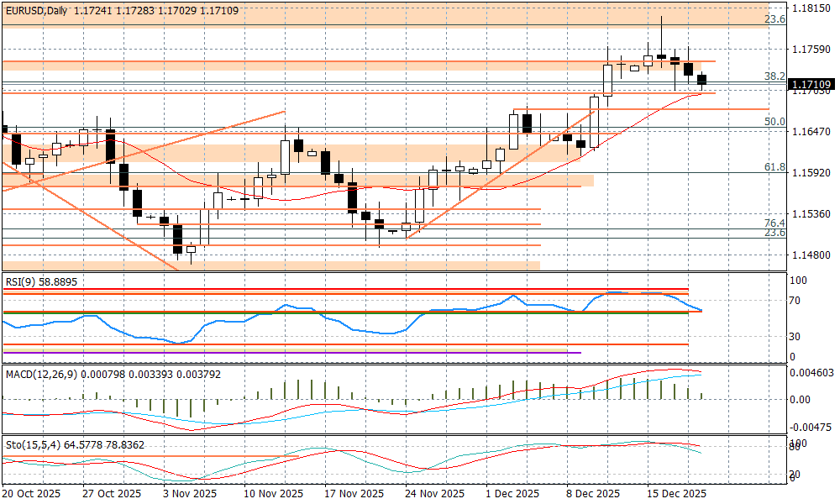Image resolution: width=840 pixels, height=504 pixels.
Task: Select the top 23.6 Fibonacci label
Action: (775, 18)
